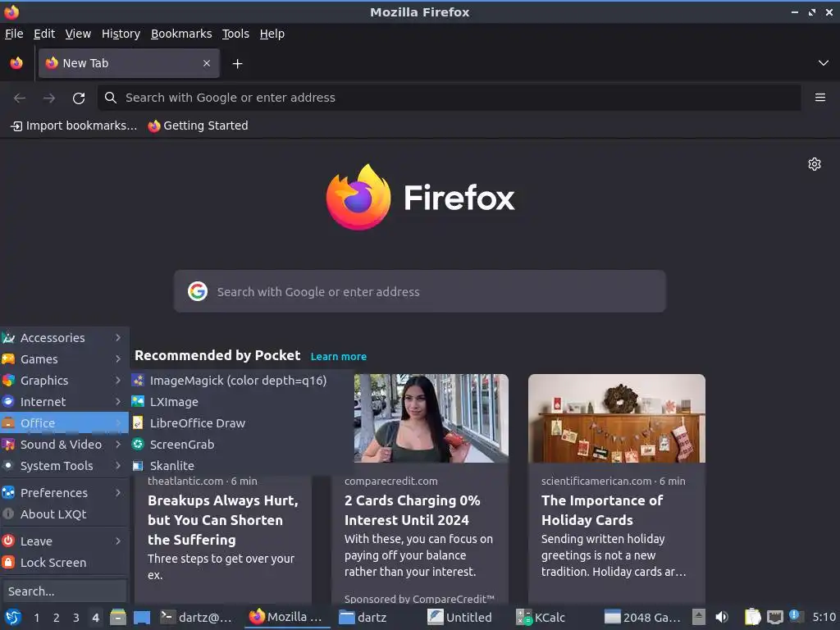Click the back navigation arrow
The height and width of the screenshot is (630, 840).
(x=20, y=98)
